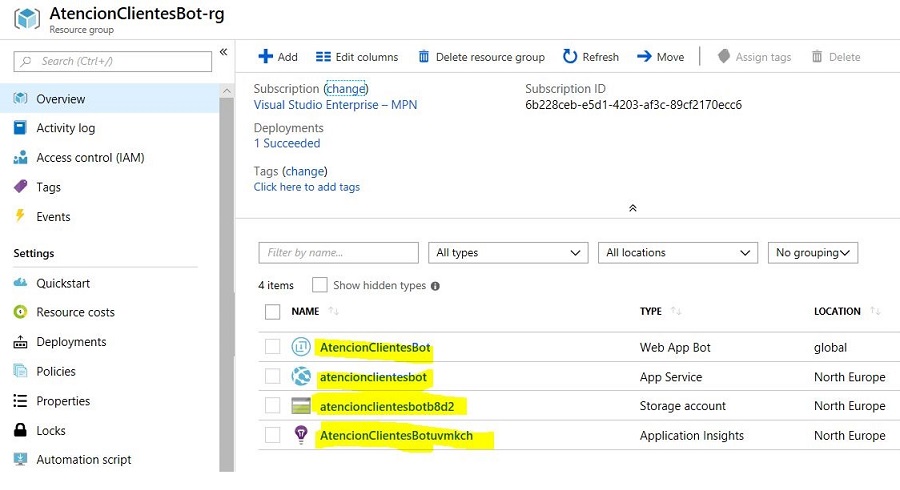
Task: Click the Add plus icon
Action: [265, 56]
